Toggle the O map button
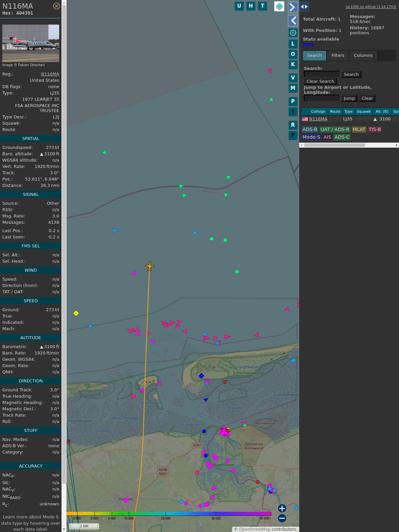Image resolution: width=399 pixels, height=532 pixels. pyautogui.click(x=293, y=54)
